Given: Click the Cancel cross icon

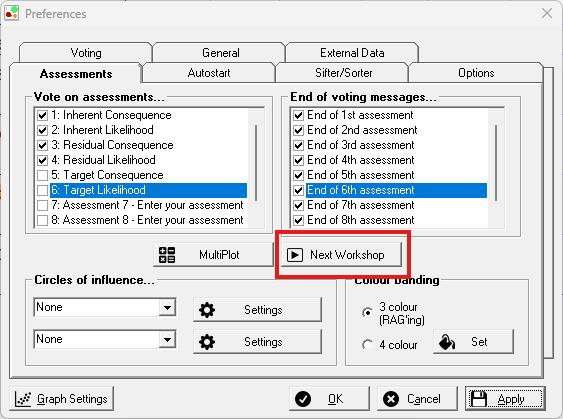Looking at the screenshot, I should (x=391, y=399).
